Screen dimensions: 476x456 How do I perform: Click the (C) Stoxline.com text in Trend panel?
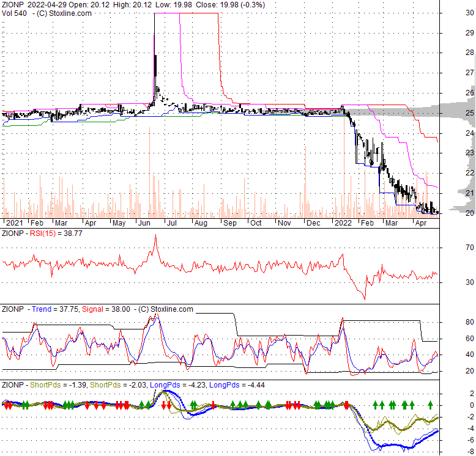pyautogui.click(x=166, y=309)
